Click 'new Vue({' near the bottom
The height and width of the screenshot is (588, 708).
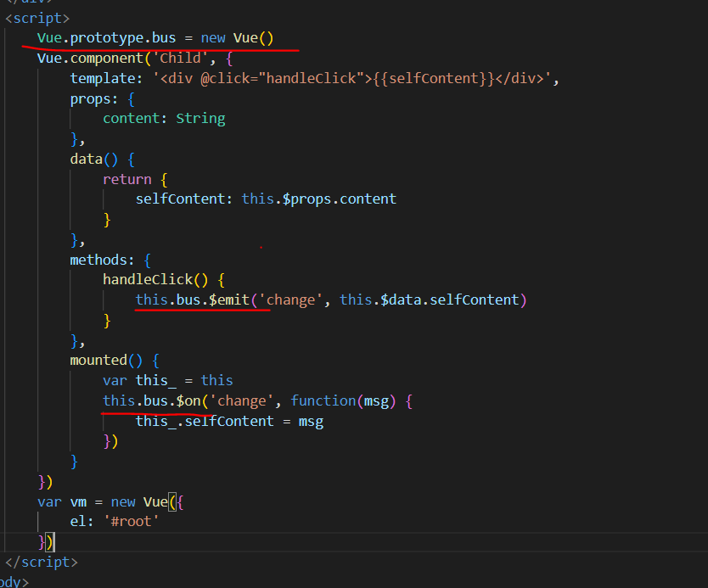(147, 502)
